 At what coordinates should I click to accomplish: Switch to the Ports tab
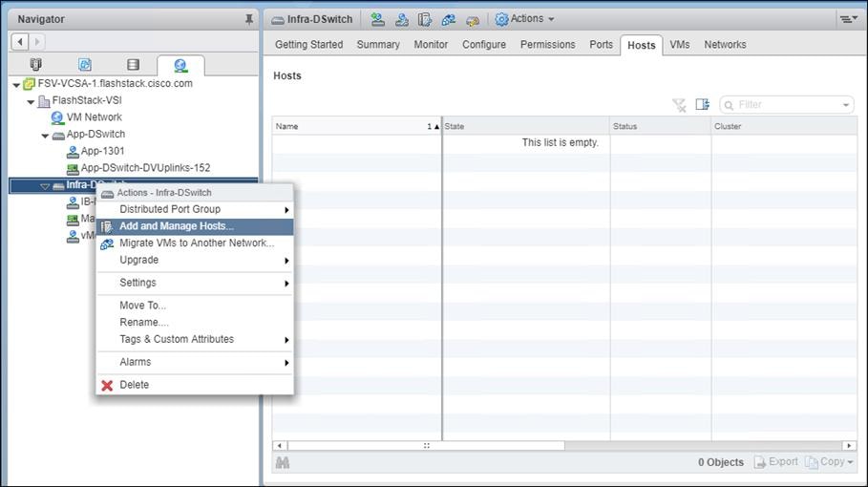602,44
